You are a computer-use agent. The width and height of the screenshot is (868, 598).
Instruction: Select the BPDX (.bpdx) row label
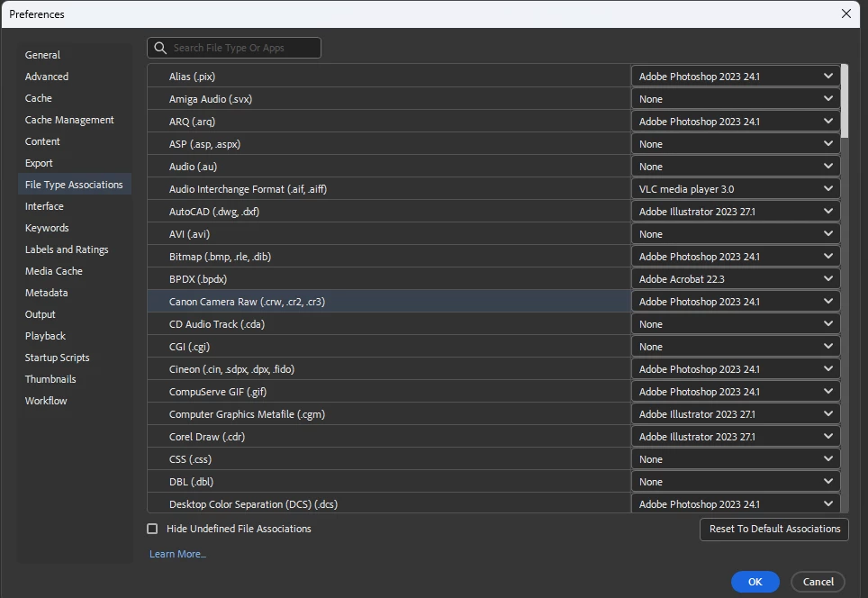point(198,279)
